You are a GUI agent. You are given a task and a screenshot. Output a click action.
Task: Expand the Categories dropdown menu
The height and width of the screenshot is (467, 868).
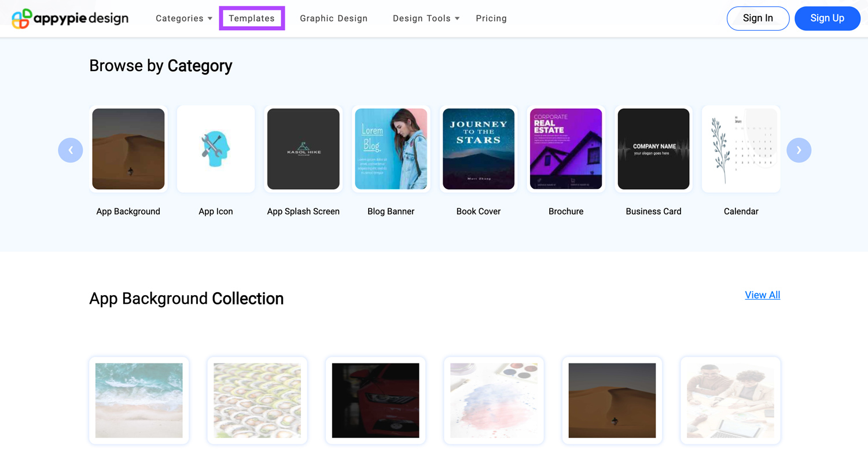183,19
